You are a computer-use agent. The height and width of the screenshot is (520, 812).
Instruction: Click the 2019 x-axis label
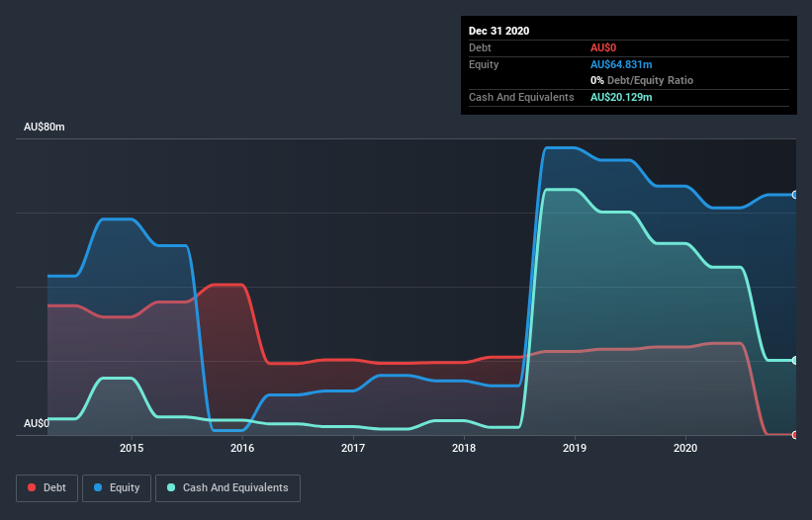point(575,448)
